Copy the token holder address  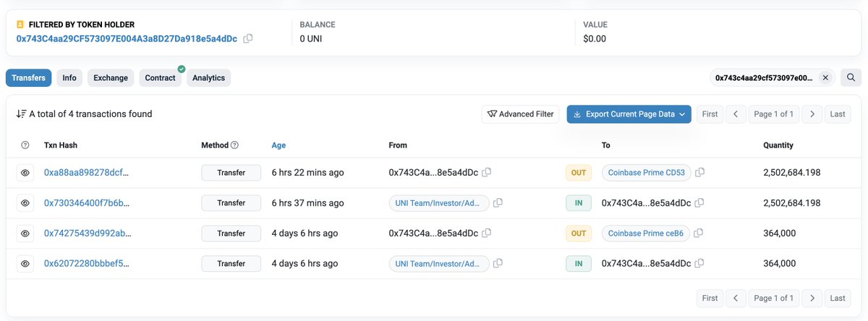248,38
